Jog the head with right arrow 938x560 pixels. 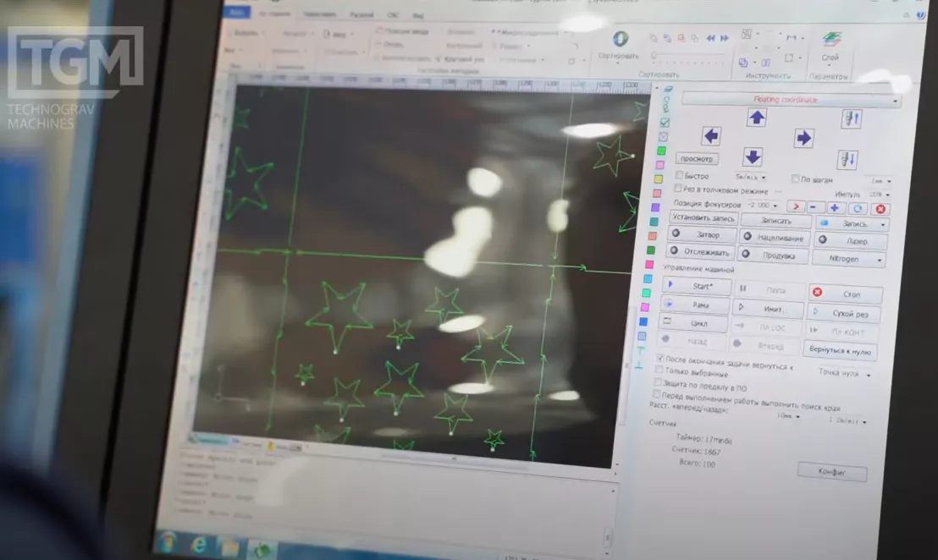(803, 138)
